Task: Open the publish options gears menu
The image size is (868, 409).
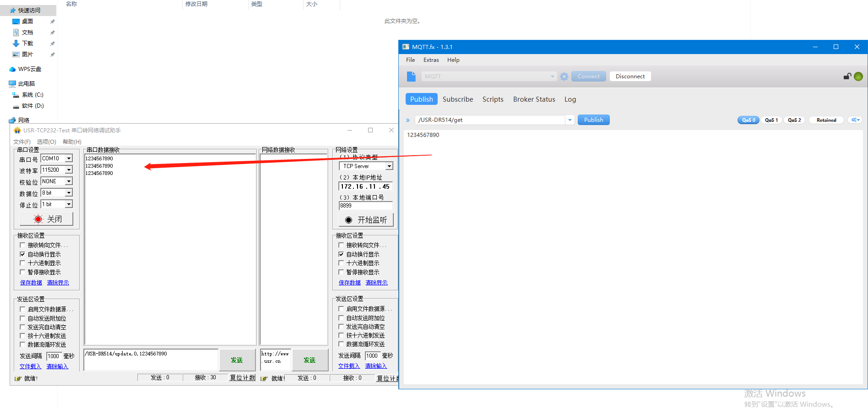Action: pos(855,120)
